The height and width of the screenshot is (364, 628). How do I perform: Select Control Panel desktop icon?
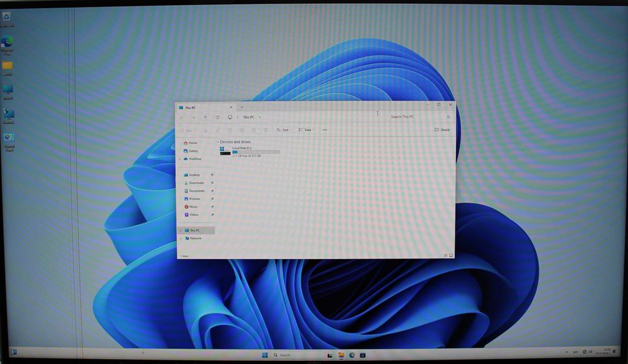9,142
